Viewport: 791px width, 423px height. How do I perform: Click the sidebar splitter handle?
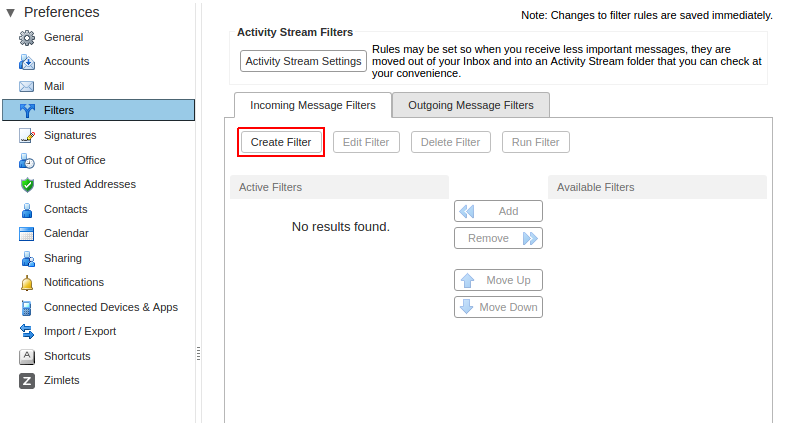point(198,354)
